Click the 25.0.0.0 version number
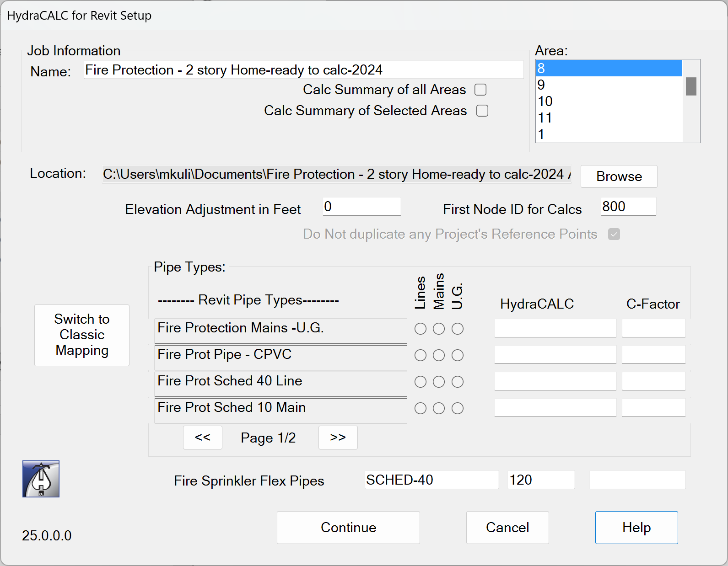 [47, 535]
